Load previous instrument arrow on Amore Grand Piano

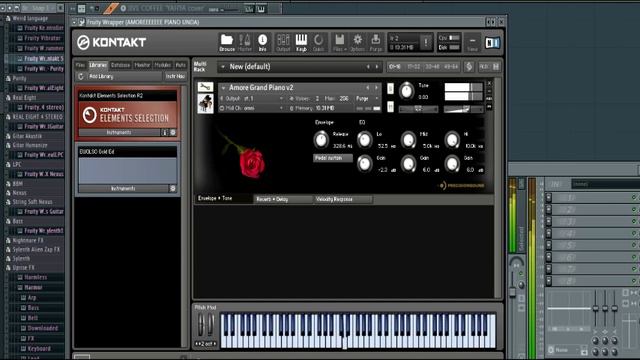click(x=367, y=87)
